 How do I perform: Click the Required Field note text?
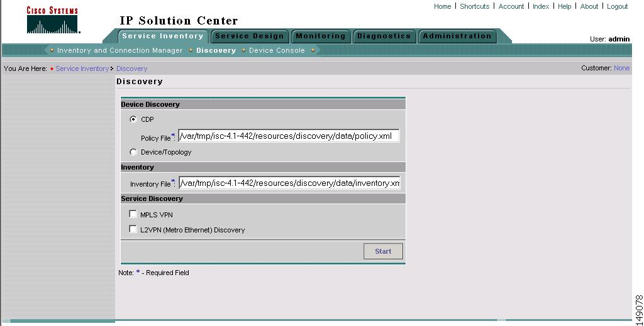pos(153,273)
